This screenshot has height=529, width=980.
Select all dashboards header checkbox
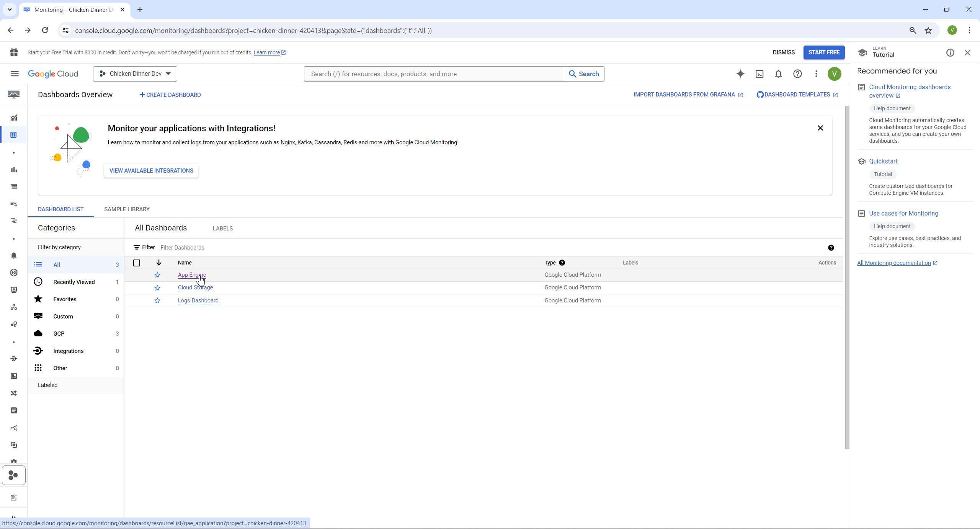[137, 263]
